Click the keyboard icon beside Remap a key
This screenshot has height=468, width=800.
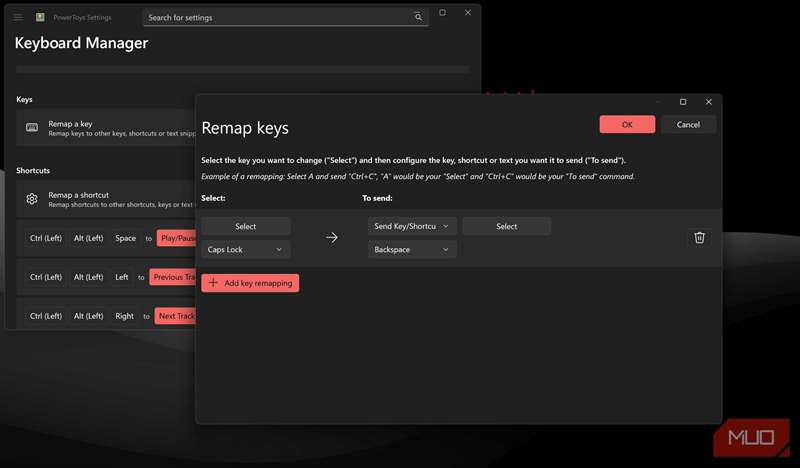tap(32, 128)
